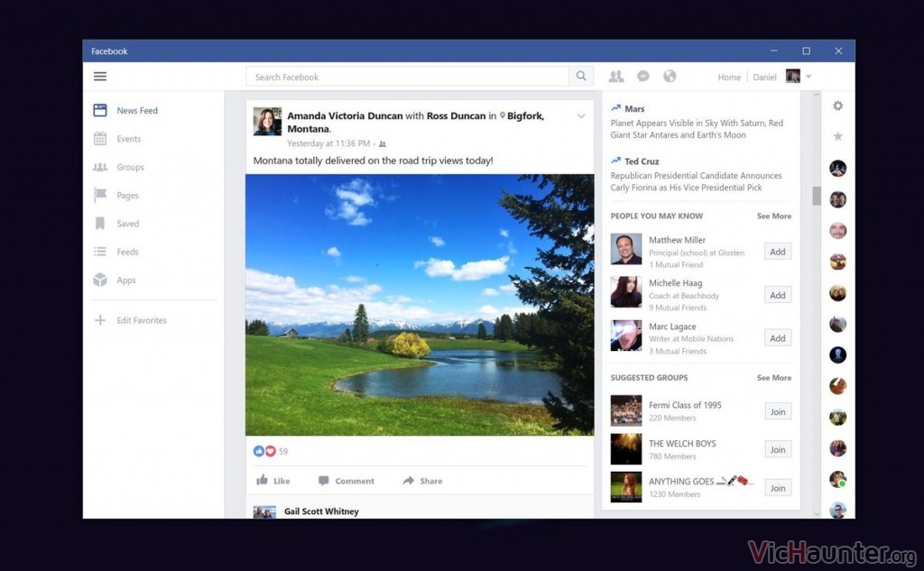The width and height of the screenshot is (924, 571).
Task: Click Yesterday at 11:36 PM timestamp
Action: pyautogui.click(x=328, y=143)
